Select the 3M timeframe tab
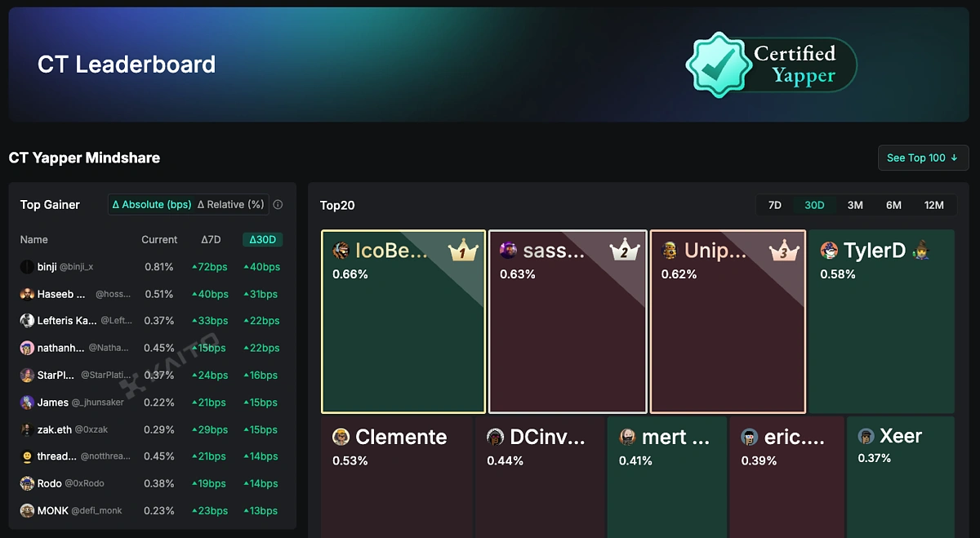 tap(854, 205)
